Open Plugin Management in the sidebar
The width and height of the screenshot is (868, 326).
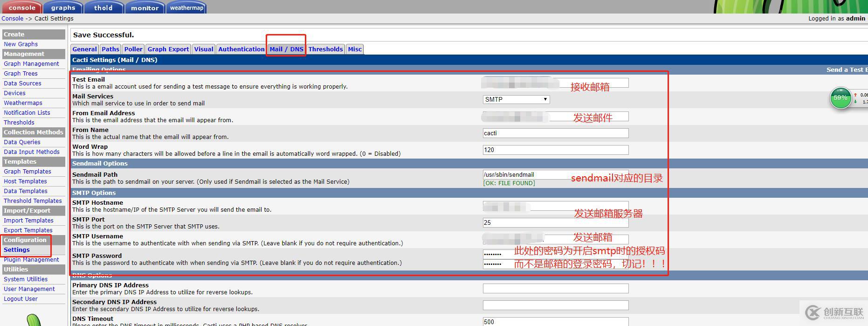pyautogui.click(x=31, y=260)
